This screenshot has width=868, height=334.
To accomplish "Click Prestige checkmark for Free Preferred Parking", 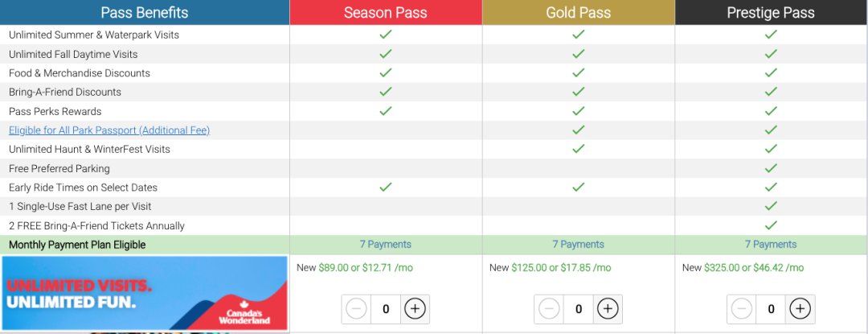I will coord(771,168).
